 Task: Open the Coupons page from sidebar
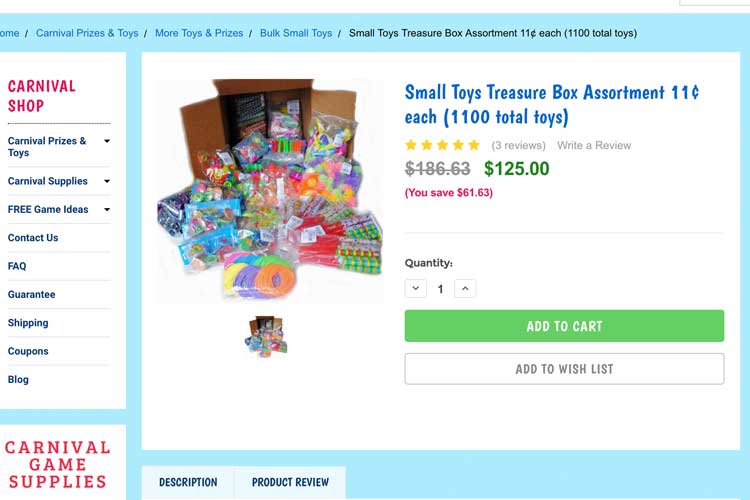click(x=28, y=351)
